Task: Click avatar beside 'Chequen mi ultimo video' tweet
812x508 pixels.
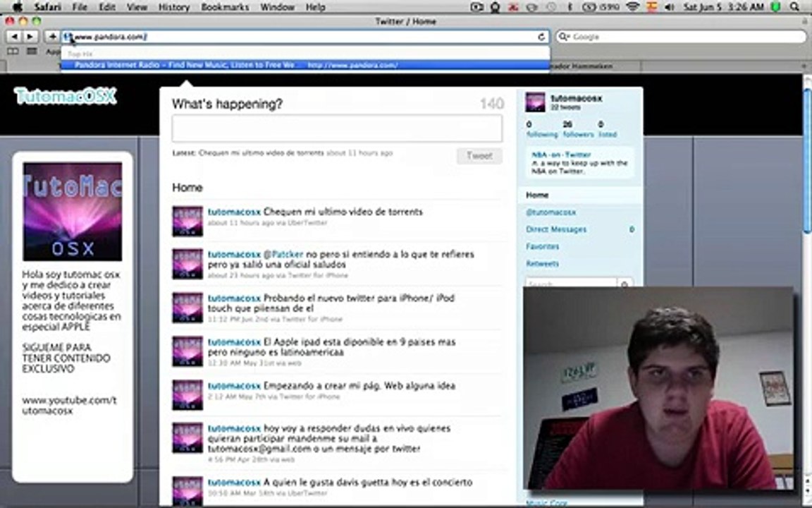Action: tap(187, 222)
